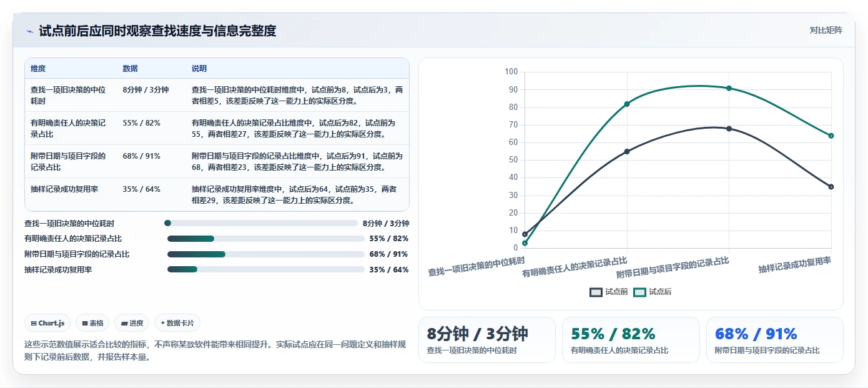Click the 试点后 data point at 82
Image resolution: width=868 pixels, height=388 pixels.
pos(627,104)
